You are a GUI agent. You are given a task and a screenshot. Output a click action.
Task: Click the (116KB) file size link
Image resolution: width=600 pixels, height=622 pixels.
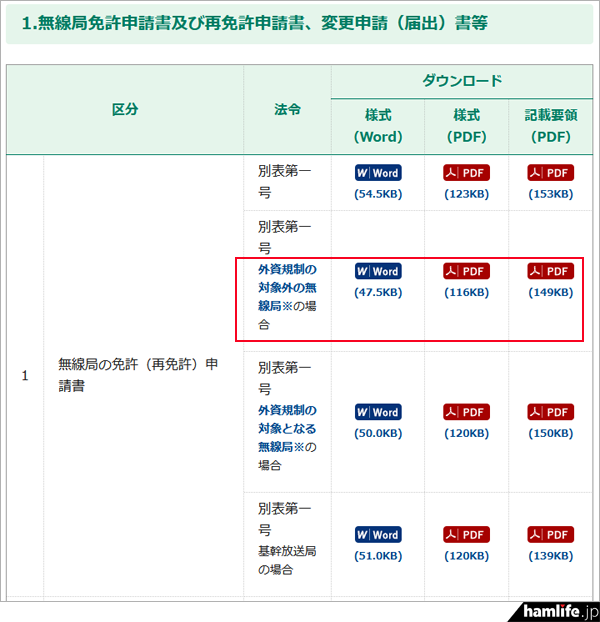[466, 292]
